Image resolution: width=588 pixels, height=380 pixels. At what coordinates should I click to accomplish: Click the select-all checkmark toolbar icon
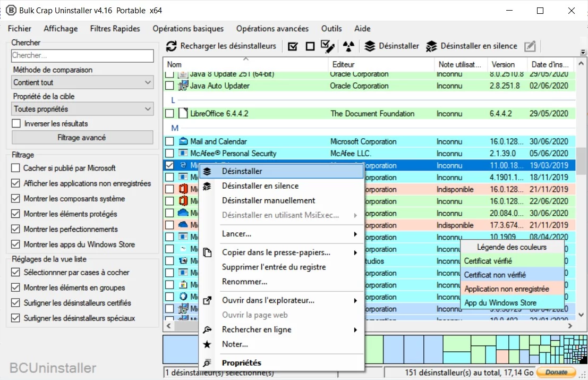tap(293, 46)
